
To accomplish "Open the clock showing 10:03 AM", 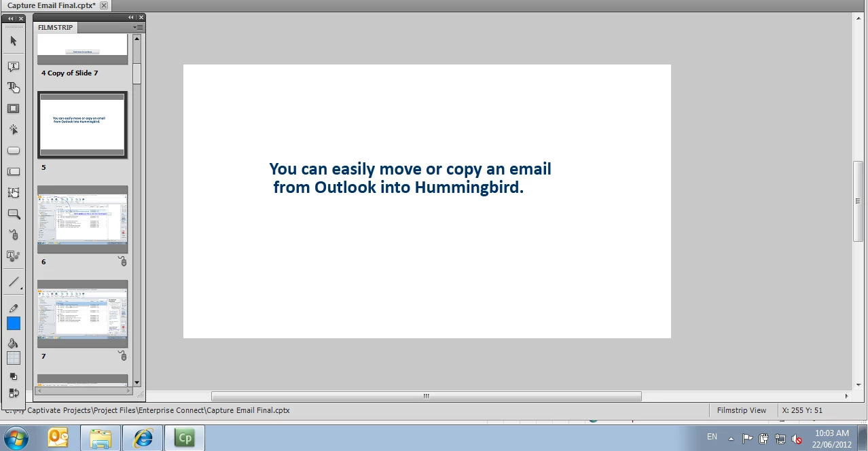I will tap(831, 438).
